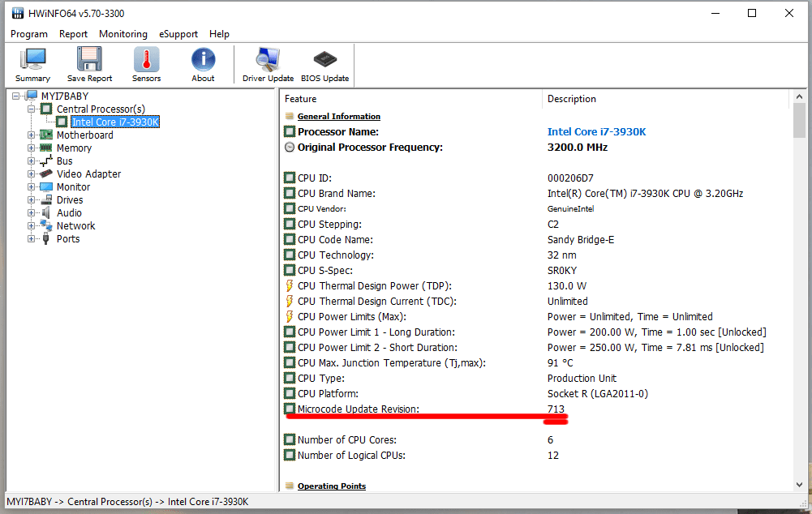
Task: Select Intel Core i7-3930K in tree
Action: [115, 122]
